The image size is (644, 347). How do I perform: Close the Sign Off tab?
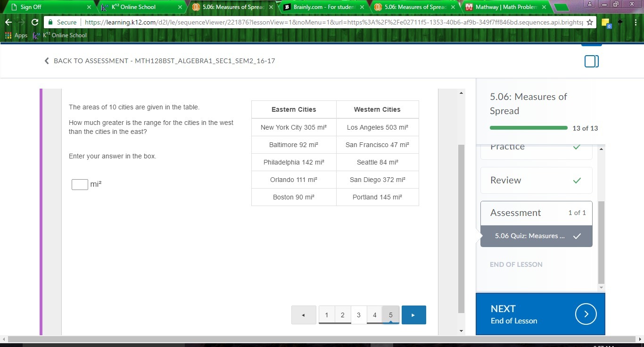89,7
